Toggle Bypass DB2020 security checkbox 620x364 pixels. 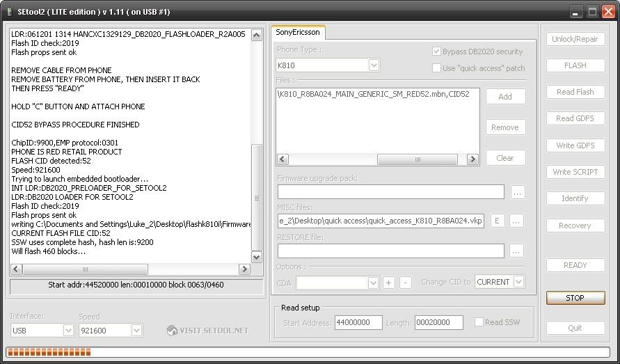pos(436,52)
